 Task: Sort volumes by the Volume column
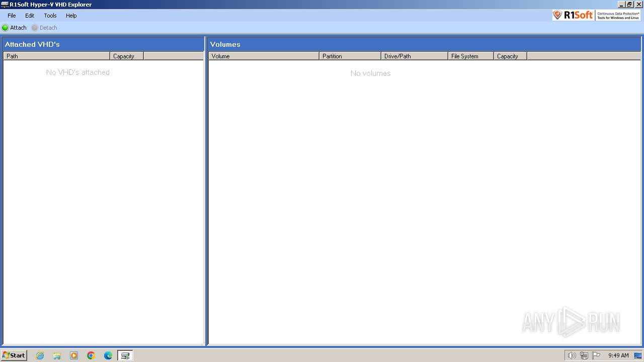click(x=264, y=56)
